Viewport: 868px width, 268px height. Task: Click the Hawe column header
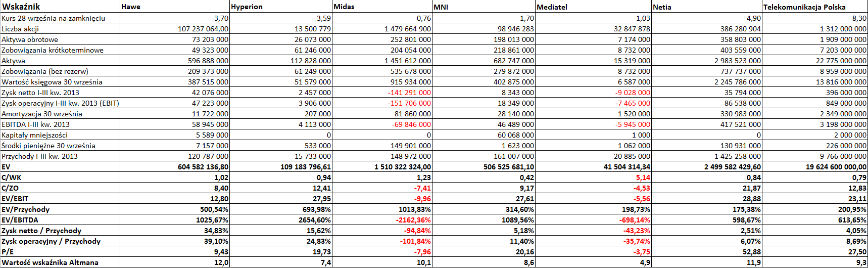coord(175,7)
